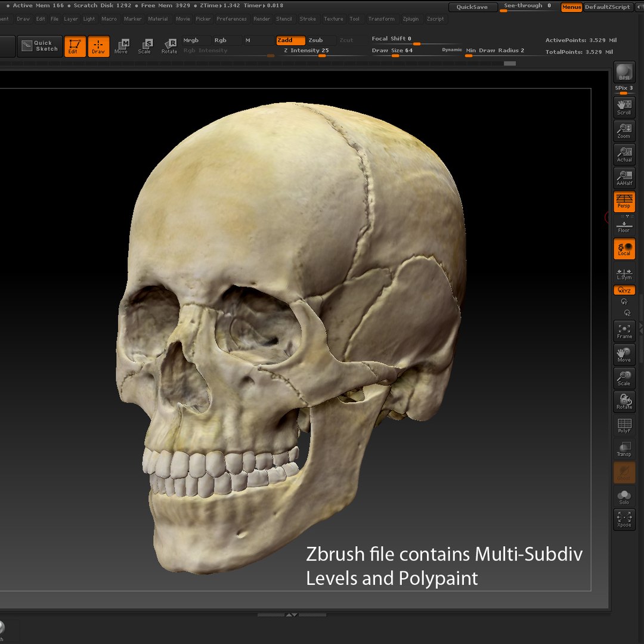The height and width of the screenshot is (644, 644).
Task: Toggle L.Sym local symmetry
Action: (x=624, y=274)
